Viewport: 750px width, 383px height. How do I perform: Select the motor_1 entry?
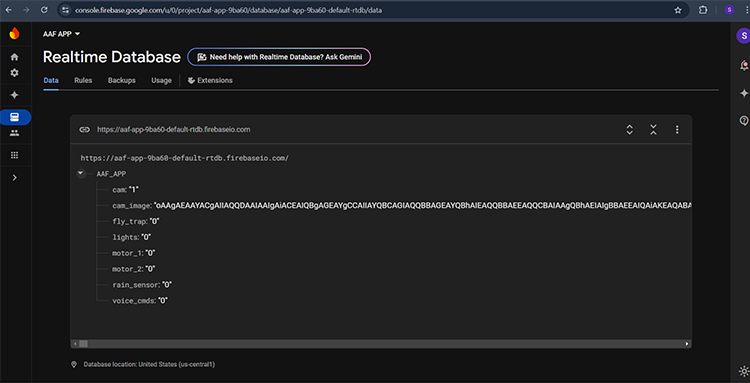pos(133,253)
